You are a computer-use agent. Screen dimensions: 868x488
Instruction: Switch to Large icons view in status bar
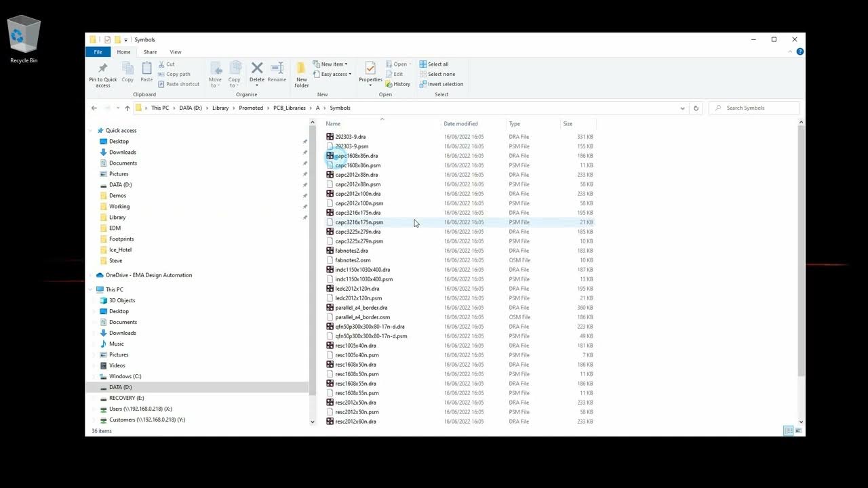pyautogui.click(x=798, y=431)
